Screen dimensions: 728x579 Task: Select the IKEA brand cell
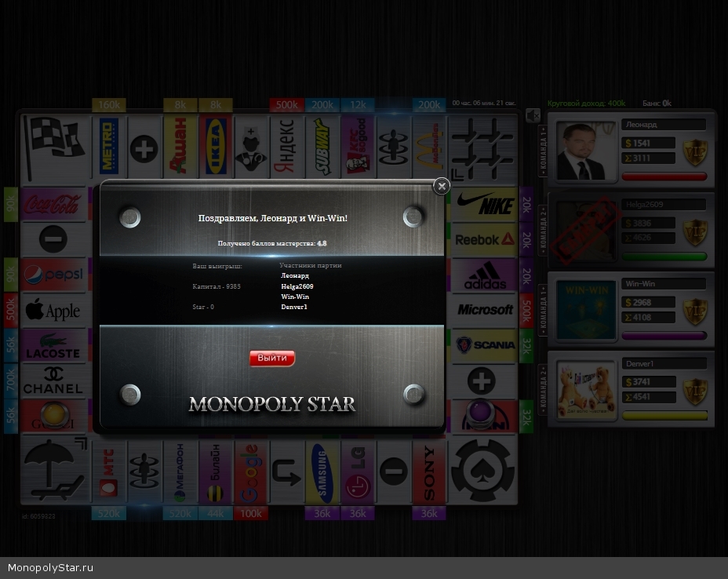(216, 147)
